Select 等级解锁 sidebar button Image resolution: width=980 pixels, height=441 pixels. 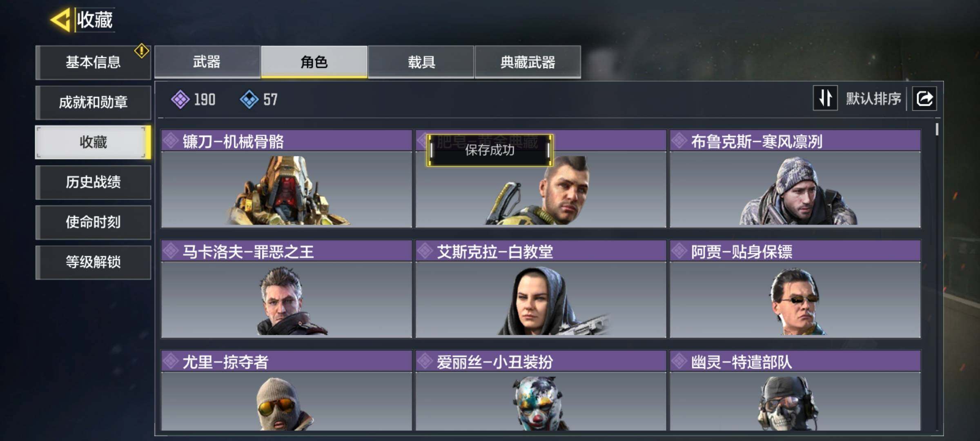(93, 262)
